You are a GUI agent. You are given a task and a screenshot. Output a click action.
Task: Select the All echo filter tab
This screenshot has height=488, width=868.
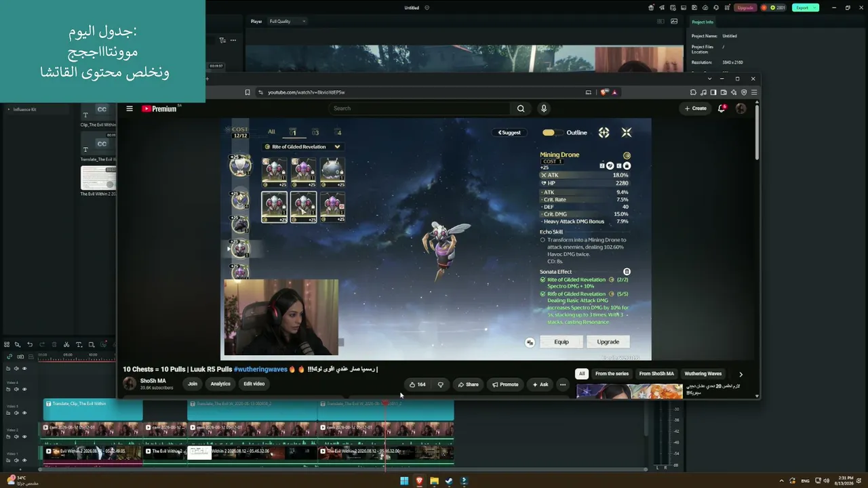point(271,132)
